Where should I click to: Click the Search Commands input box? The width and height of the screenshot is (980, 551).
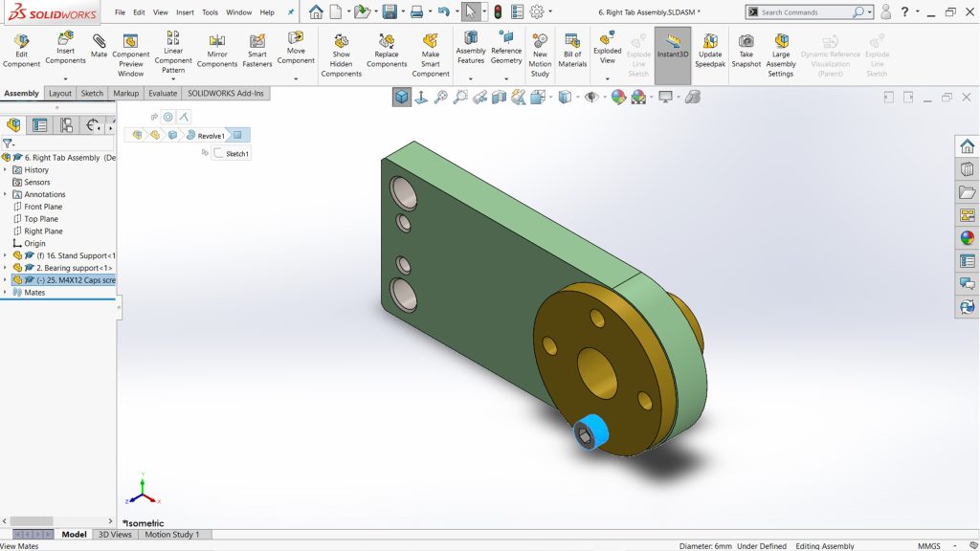point(804,12)
